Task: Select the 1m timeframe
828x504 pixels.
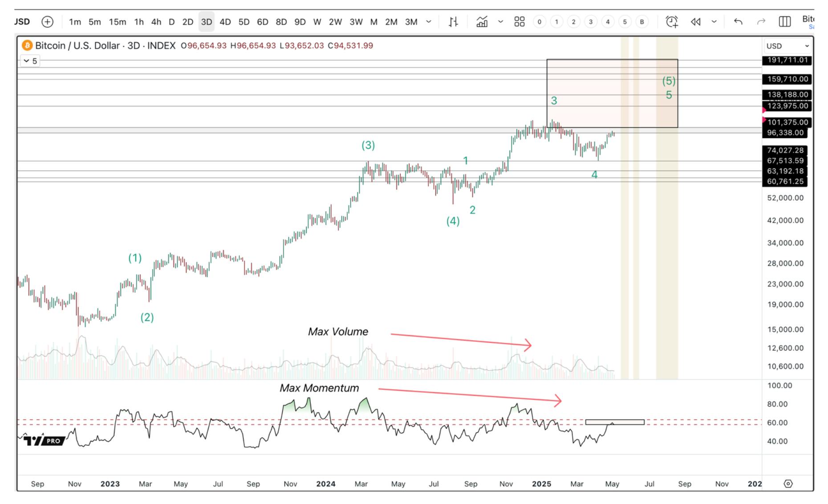Action: [x=75, y=22]
